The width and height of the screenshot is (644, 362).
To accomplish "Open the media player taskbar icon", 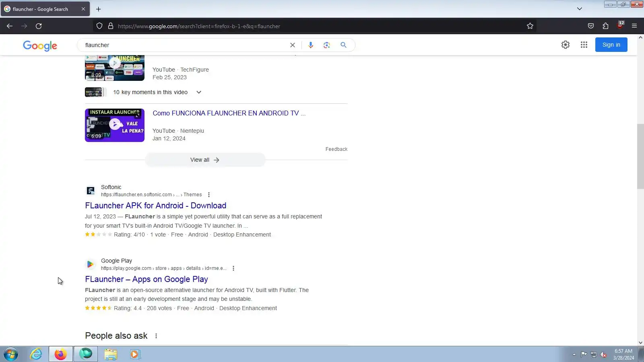I will (x=135, y=354).
